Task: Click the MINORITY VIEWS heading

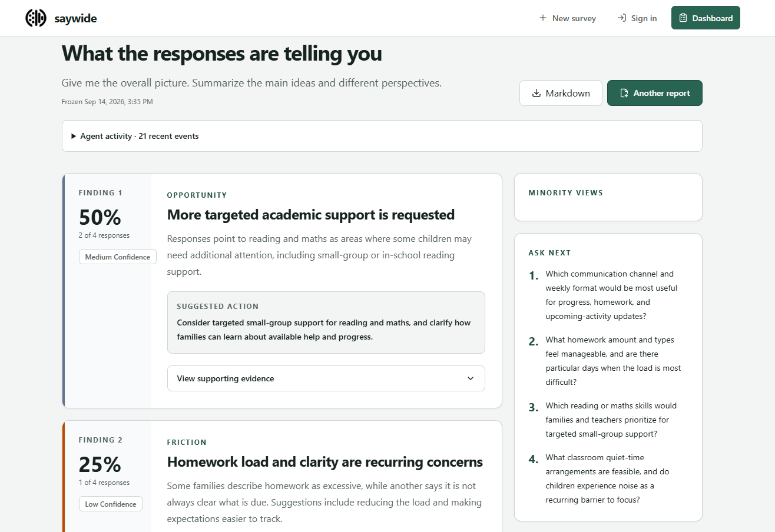Action: [566, 192]
